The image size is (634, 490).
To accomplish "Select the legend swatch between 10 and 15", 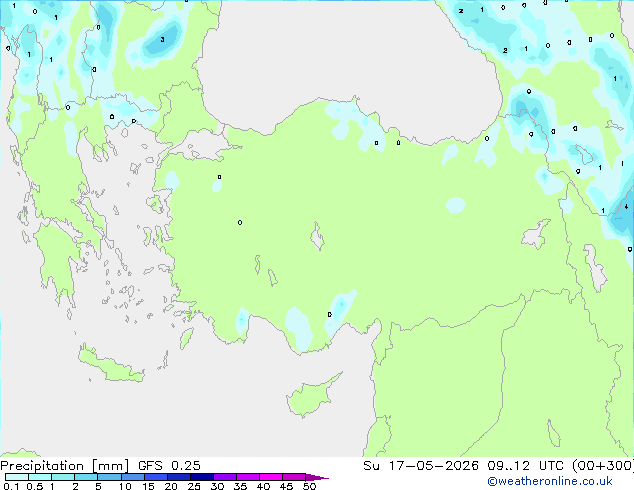I will 132,477.
